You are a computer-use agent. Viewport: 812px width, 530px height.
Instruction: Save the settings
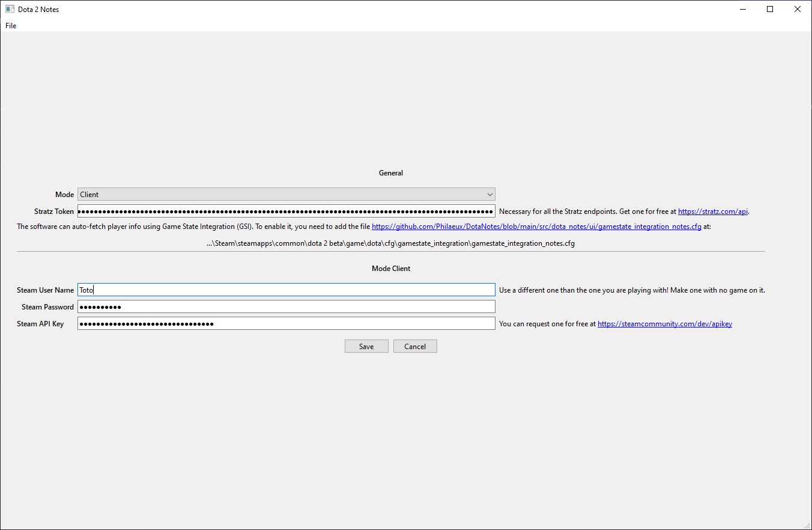coord(366,347)
